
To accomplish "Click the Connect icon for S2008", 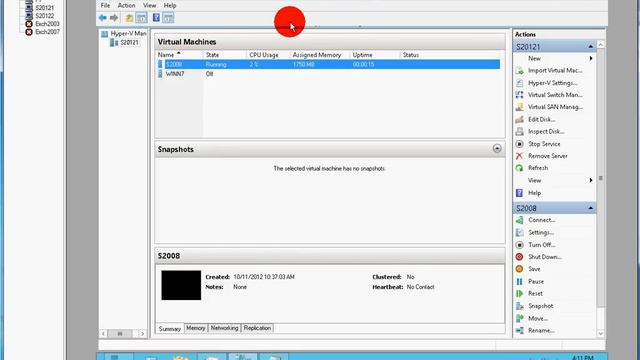I will click(x=519, y=220).
